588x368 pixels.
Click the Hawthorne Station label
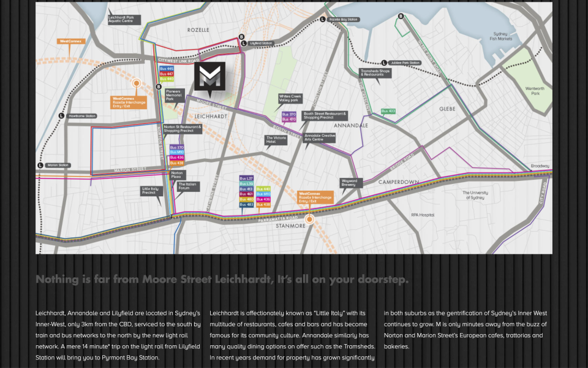pos(83,116)
